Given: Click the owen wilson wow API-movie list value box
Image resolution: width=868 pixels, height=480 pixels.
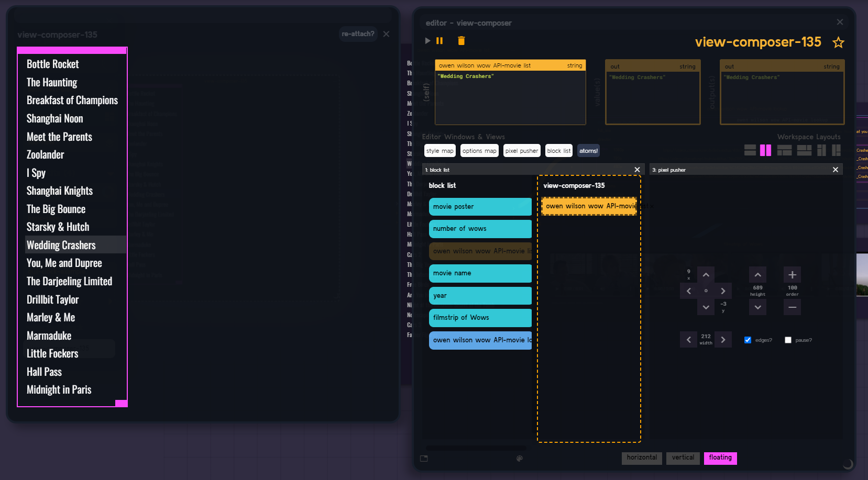Looking at the screenshot, I should click(x=510, y=92).
